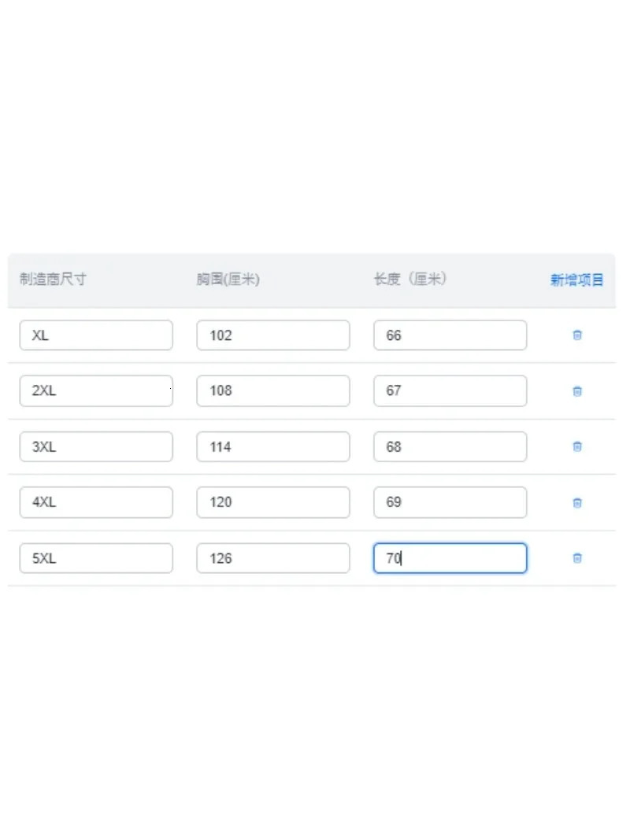The height and width of the screenshot is (840, 630).
Task: Edit chest measurement 102 field
Action: coord(272,335)
